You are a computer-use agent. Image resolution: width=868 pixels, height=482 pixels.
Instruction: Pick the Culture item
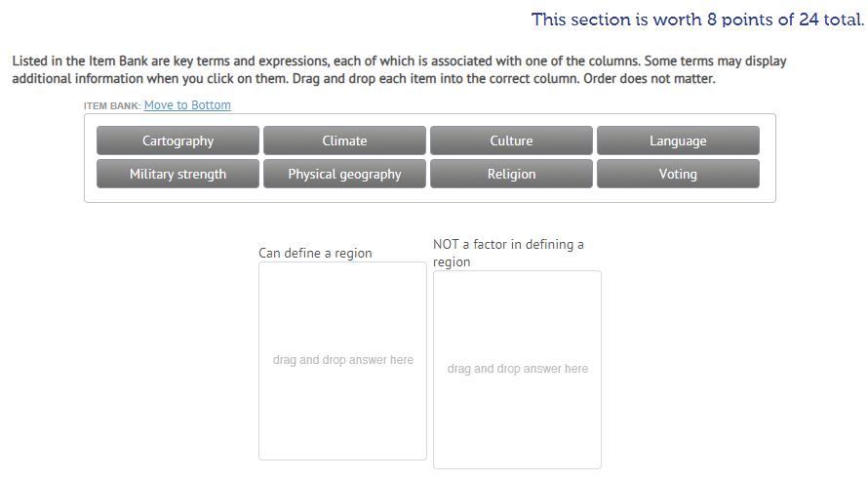pos(511,141)
